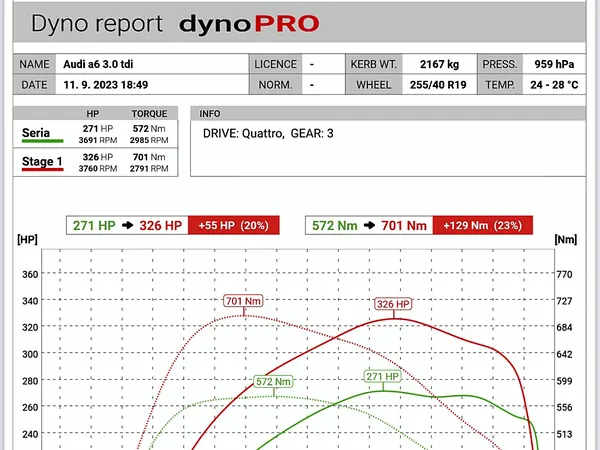Click the Seria '572 Nm' table value

(149, 129)
